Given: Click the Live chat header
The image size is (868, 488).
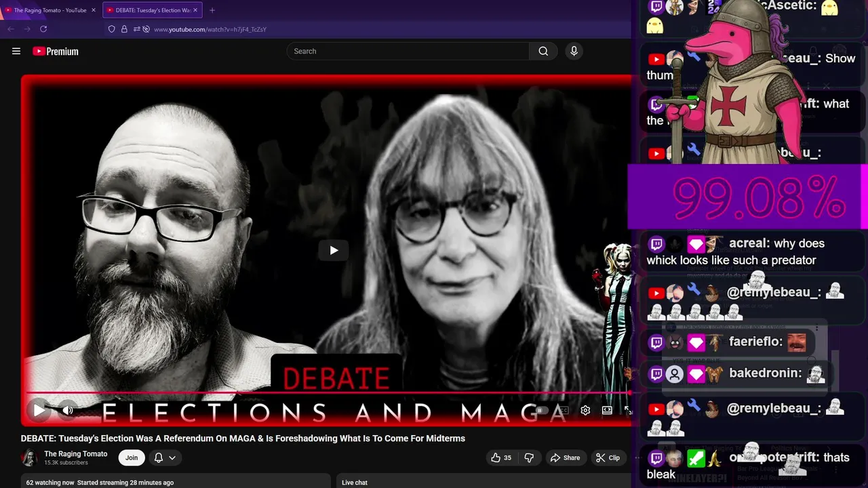Looking at the screenshot, I should click(x=355, y=483).
